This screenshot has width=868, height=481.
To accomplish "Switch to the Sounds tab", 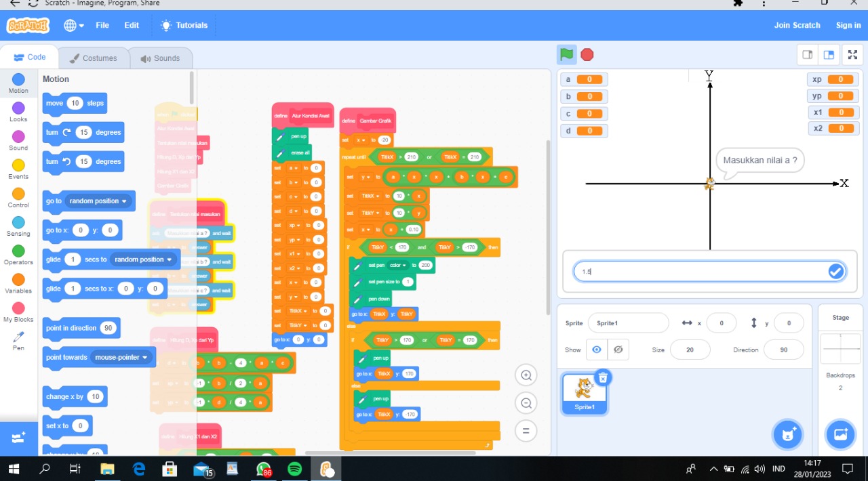I will click(160, 58).
